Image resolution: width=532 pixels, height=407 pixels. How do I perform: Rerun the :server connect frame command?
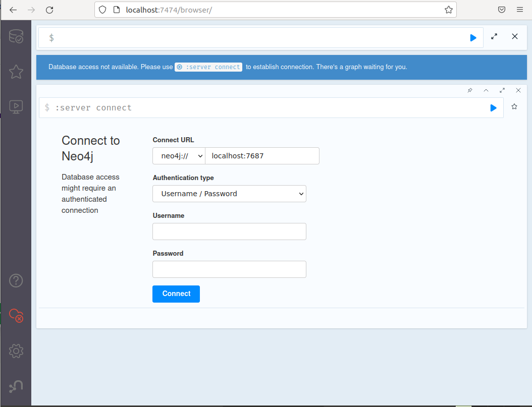click(493, 108)
